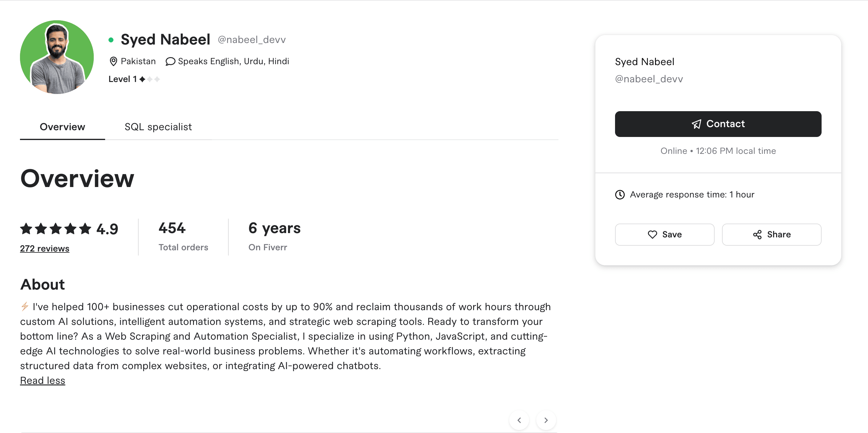Open the 272 reviews link

point(44,248)
